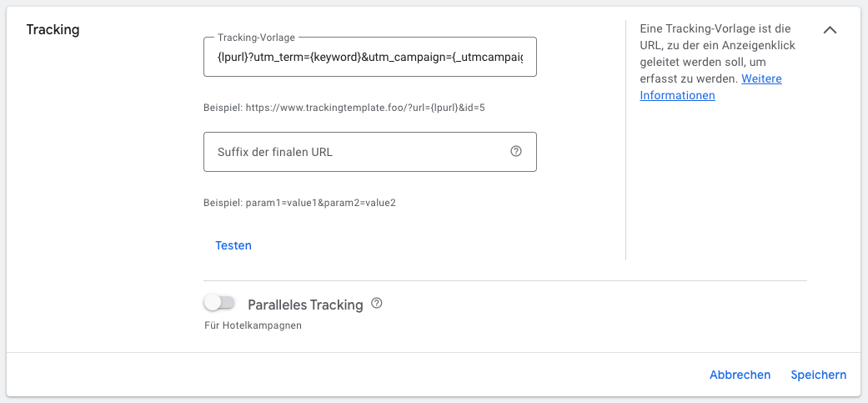Viewport: 868px width, 403px height.
Task: Click the Paralleles Tracking label
Action: point(305,305)
